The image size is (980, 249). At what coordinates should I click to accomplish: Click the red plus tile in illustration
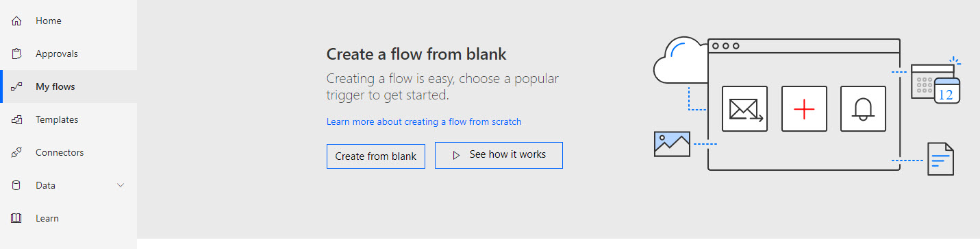pos(804,109)
